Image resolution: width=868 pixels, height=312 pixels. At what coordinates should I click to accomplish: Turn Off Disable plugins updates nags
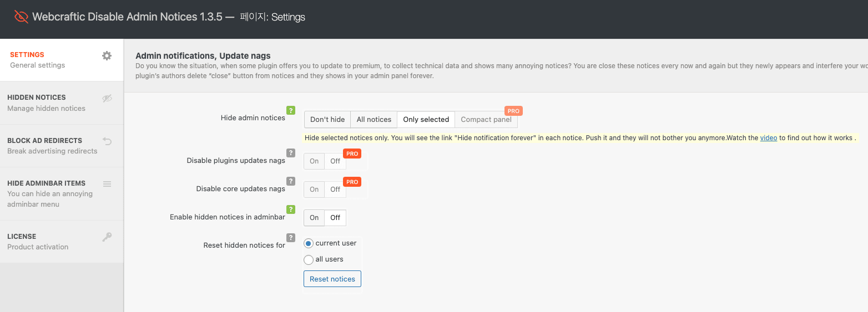[335, 161]
